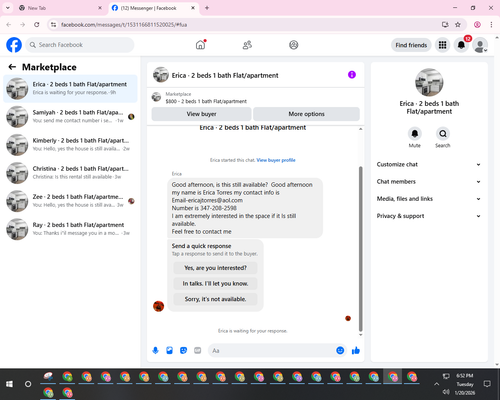Expand Media, files and links section
The height and width of the screenshot is (400, 500).
pos(429,199)
